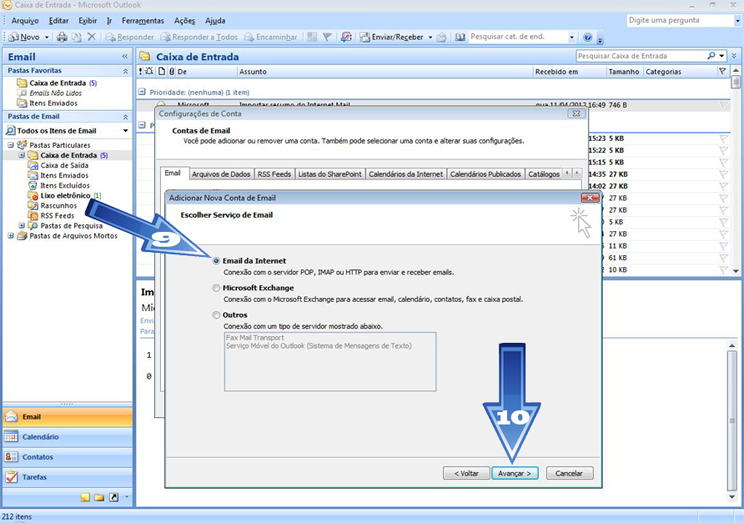This screenshot has height=523, width=744.
Task: Open the Ajuda menu
Action: click(x=215, y=21)
